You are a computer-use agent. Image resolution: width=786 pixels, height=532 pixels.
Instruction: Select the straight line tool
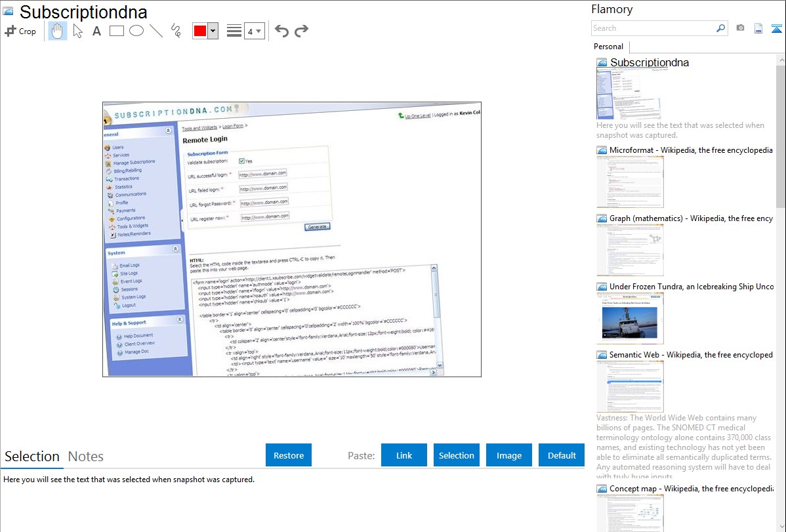(156, 31)
